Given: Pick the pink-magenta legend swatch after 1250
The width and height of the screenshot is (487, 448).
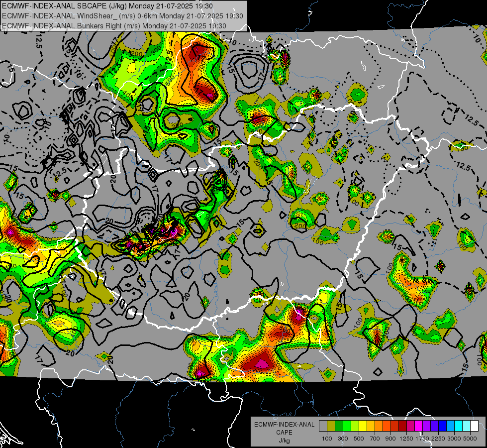Looking at the screenshot, I should [x=410, y=426].
